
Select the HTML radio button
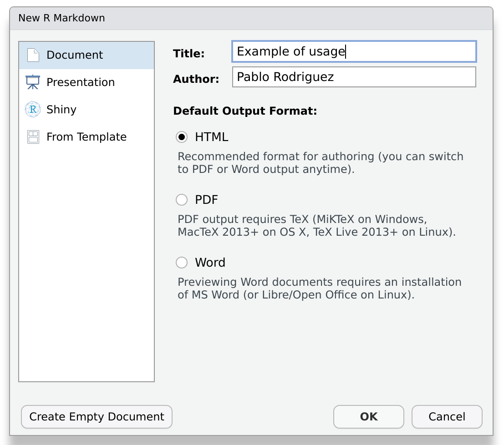tap(182, 137)
